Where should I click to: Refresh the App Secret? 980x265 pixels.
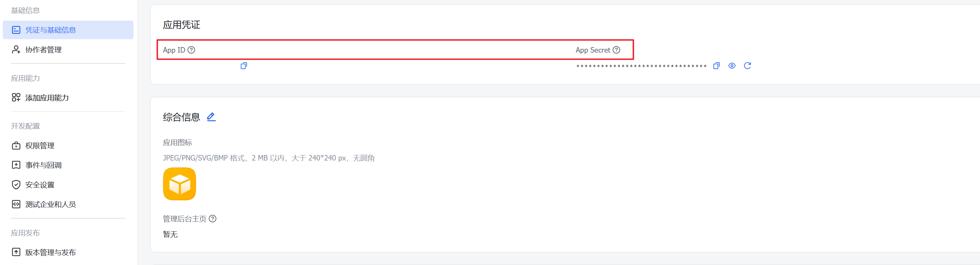click(x=747, y=66)
